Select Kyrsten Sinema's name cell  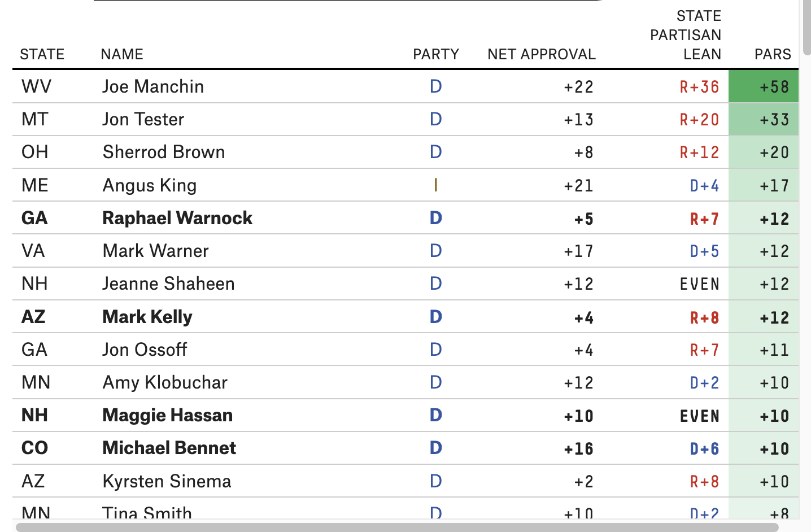pos(167,481)
